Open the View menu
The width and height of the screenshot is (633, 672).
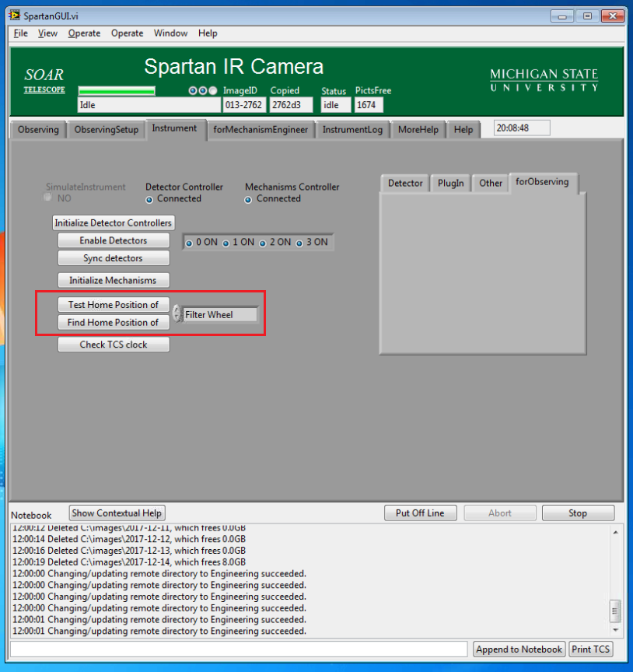click(47, 33)
